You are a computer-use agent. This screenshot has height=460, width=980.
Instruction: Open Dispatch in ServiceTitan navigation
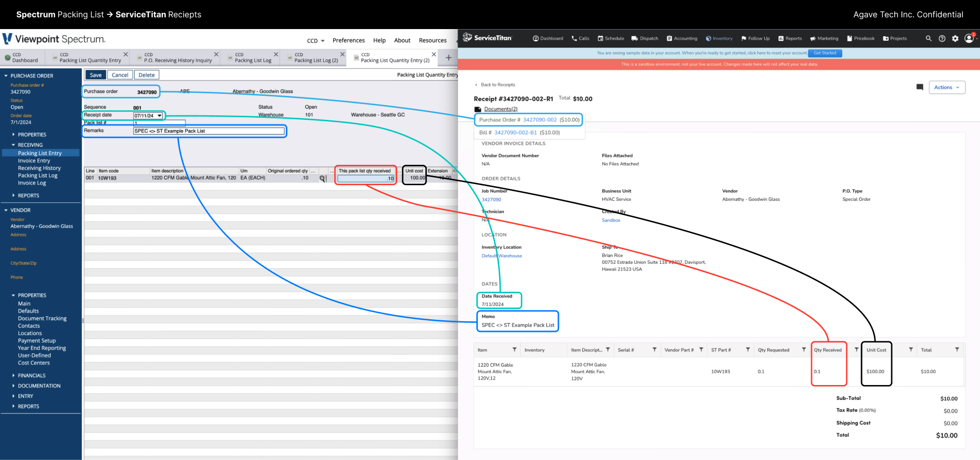click(x=645, y=38)
